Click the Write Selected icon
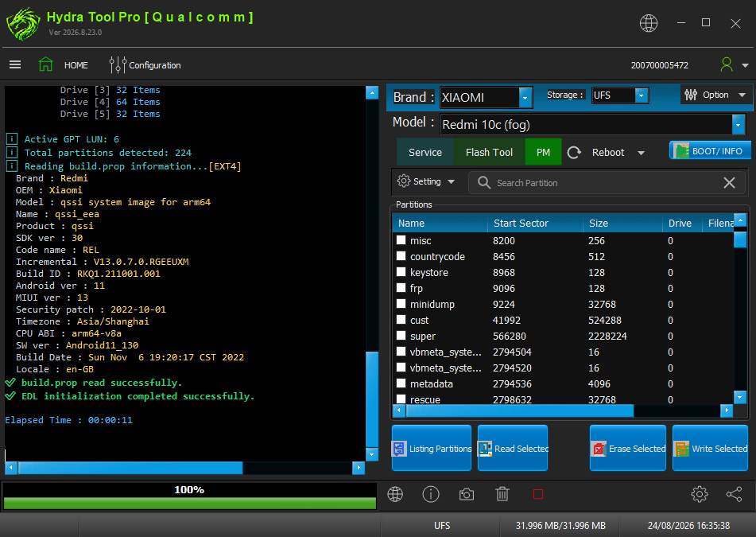The height and width of the screenshot is (537, 756). point(681,449)
